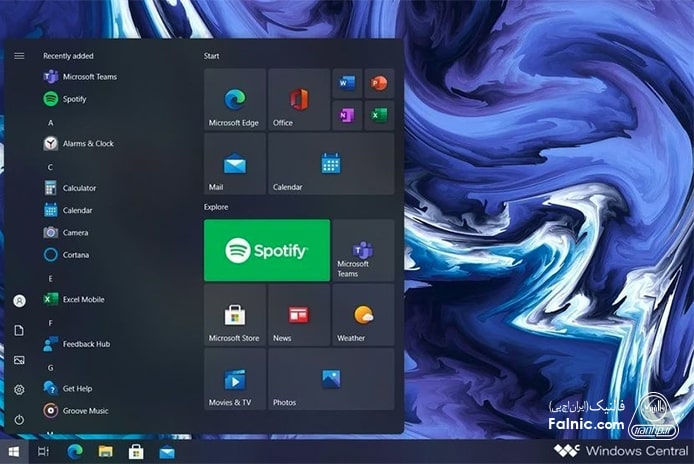Click the small Word tile
Viewport: 694px width, 464px height.
pyautogui.click(x=346, y=83)
